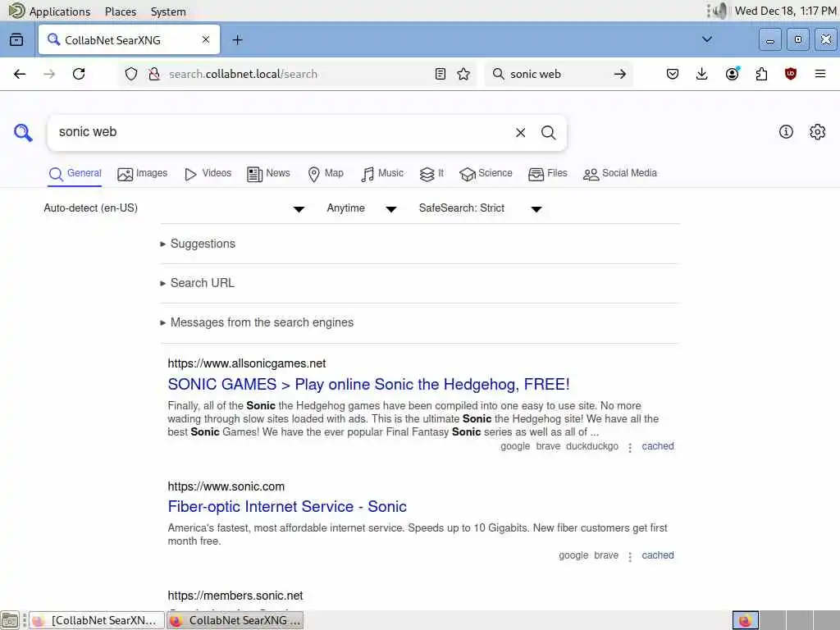Click the browser address bar URL
Screen dimensions: 840x630
click(244, 74)
